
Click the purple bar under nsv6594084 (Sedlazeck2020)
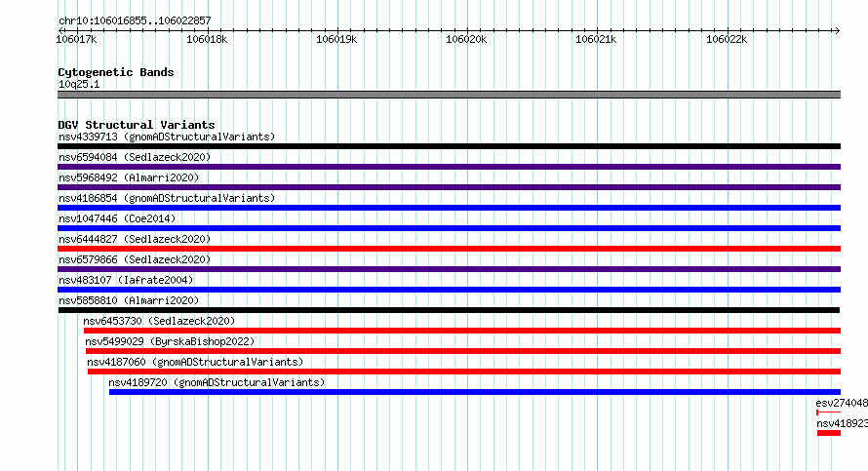[x=449, y=167]
